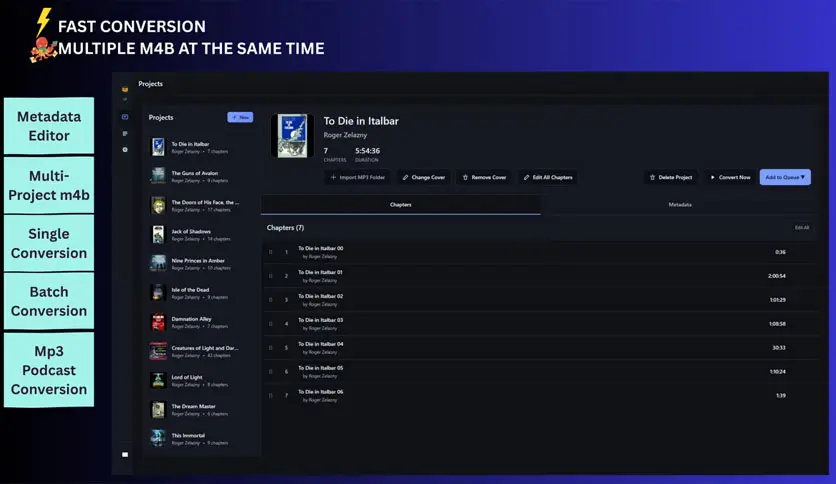Select The Guns of Avalon project
836x484 pixels.
201,176
